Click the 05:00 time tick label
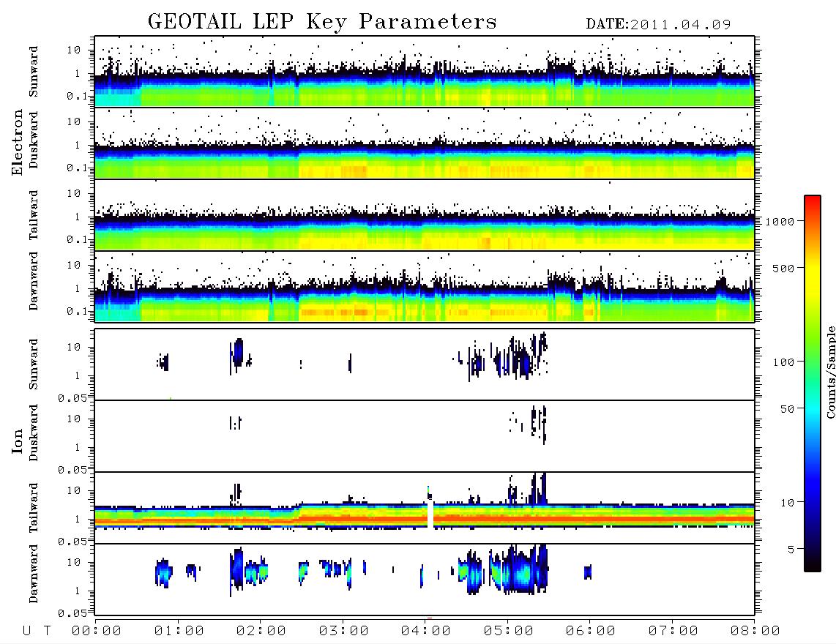Viewport: 836px width, 644px height. (509, 632)
